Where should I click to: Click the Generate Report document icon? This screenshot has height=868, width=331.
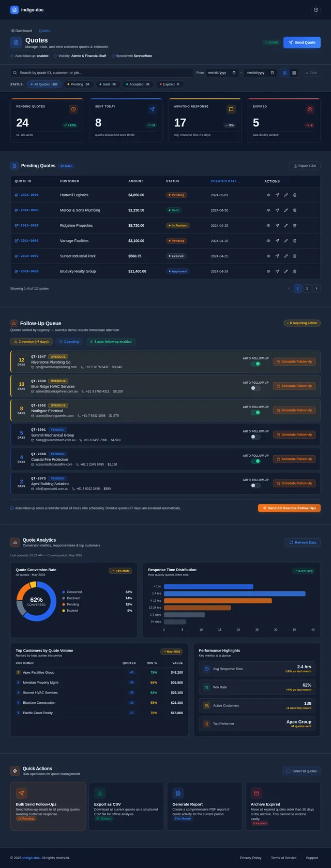178,793
